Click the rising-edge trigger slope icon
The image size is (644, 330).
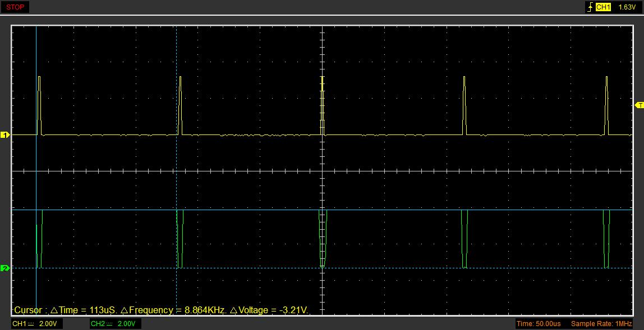point(590,7)
